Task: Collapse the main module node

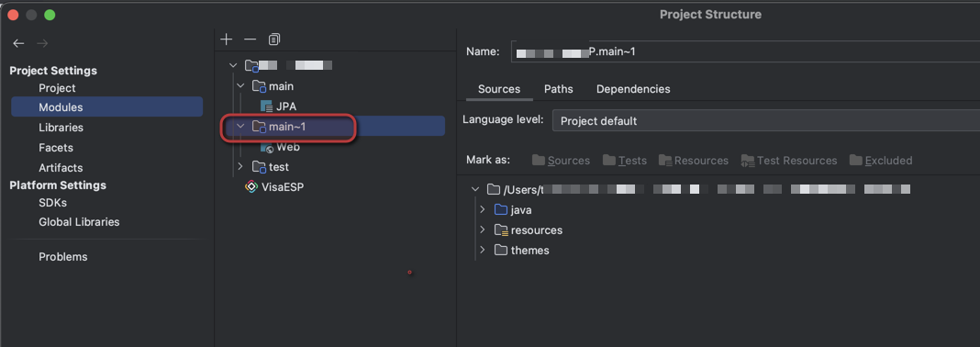Action: [240, 85]
